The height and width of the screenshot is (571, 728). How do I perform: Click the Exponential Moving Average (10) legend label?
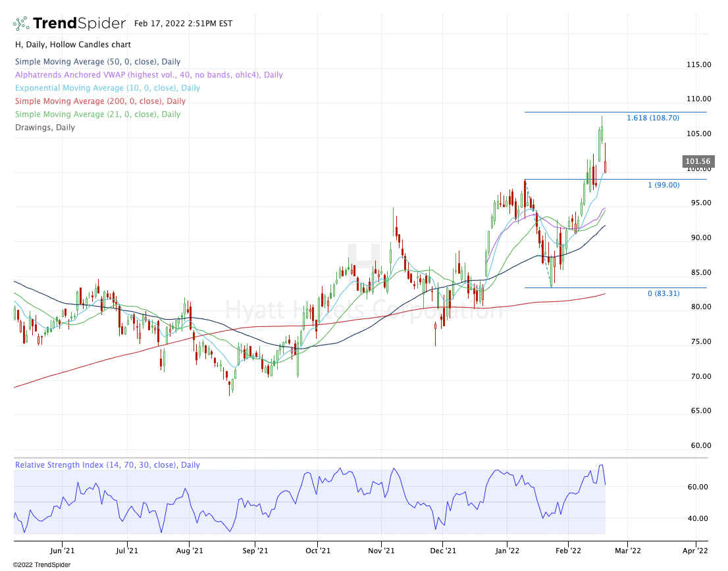coord(107,88)
